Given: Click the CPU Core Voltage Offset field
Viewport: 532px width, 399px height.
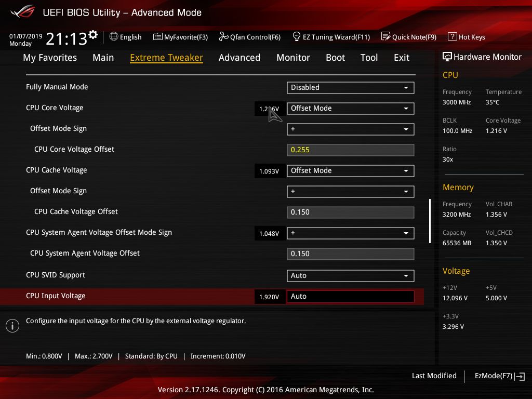Looking at the screenshot, I should click(x=351, y=150).
